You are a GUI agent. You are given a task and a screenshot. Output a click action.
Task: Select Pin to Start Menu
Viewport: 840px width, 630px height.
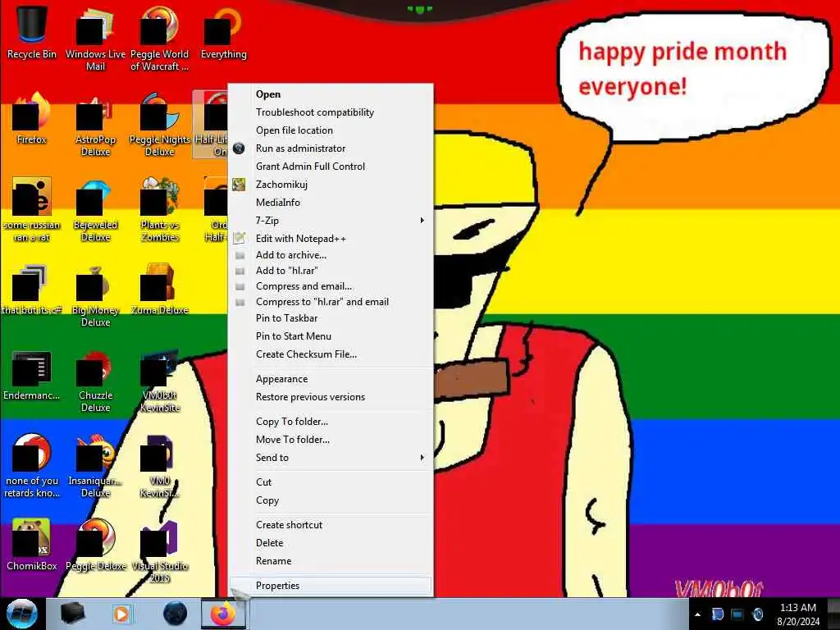[x=331, y=336]
